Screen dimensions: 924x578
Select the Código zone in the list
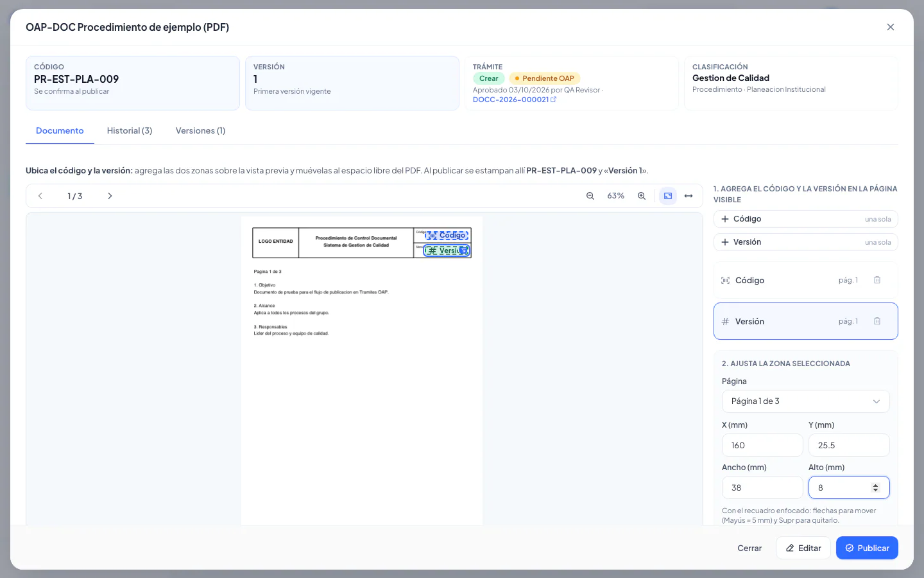805,280
